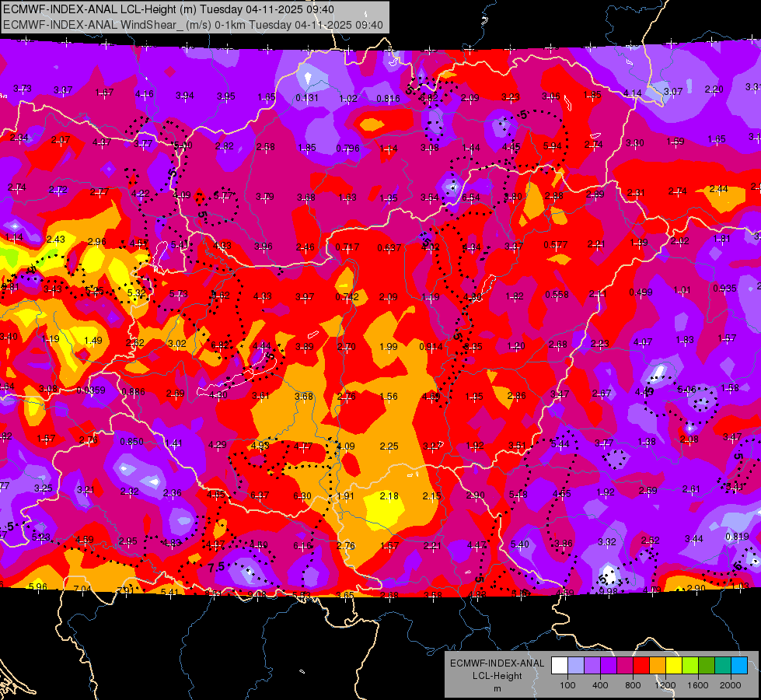The width and height of the screenshot is (761, 700).
Task: Click the pale lavender legend swatch
Action: (x=576, y=666)
